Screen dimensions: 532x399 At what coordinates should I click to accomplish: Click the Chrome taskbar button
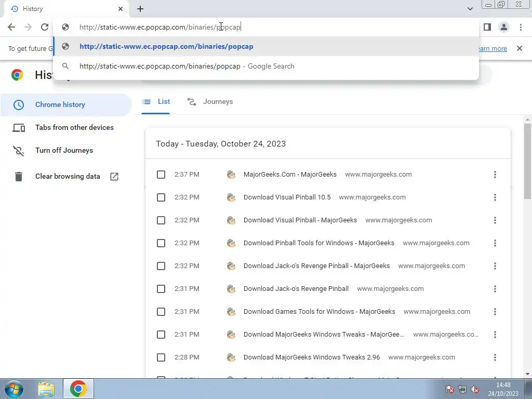78,389
